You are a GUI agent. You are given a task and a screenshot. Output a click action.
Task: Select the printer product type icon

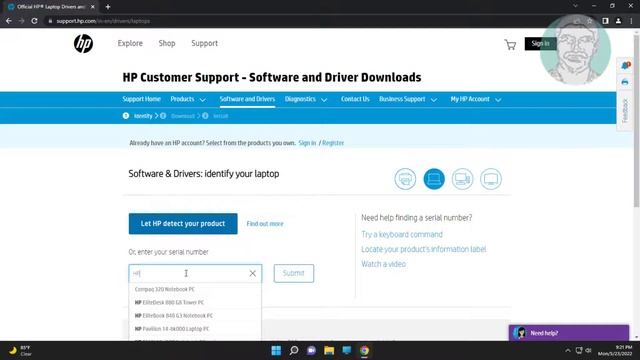405,179
